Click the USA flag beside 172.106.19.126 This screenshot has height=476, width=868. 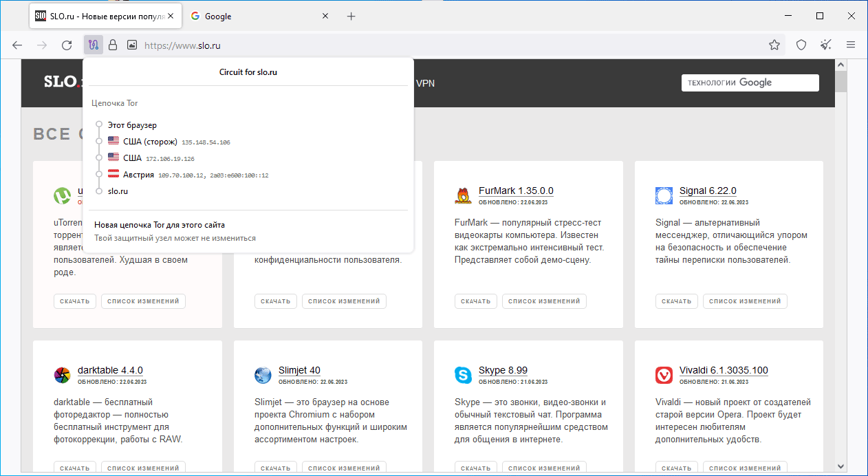click(x=113, y=158)
